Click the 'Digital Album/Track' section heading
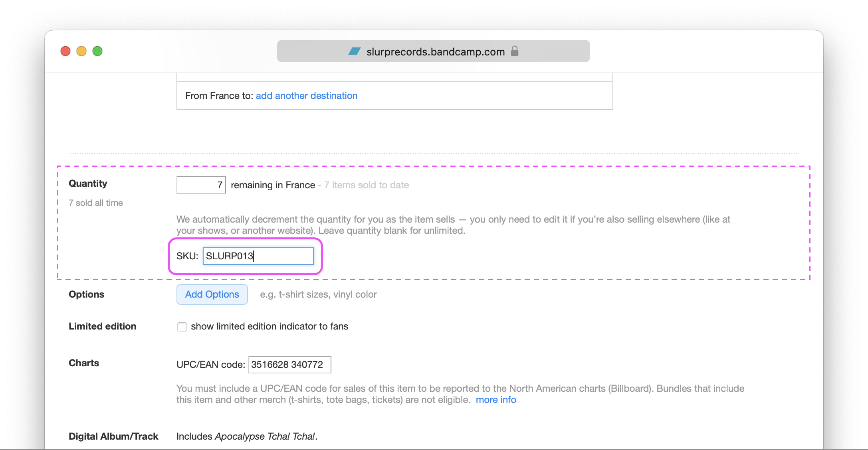 (113, 436)
